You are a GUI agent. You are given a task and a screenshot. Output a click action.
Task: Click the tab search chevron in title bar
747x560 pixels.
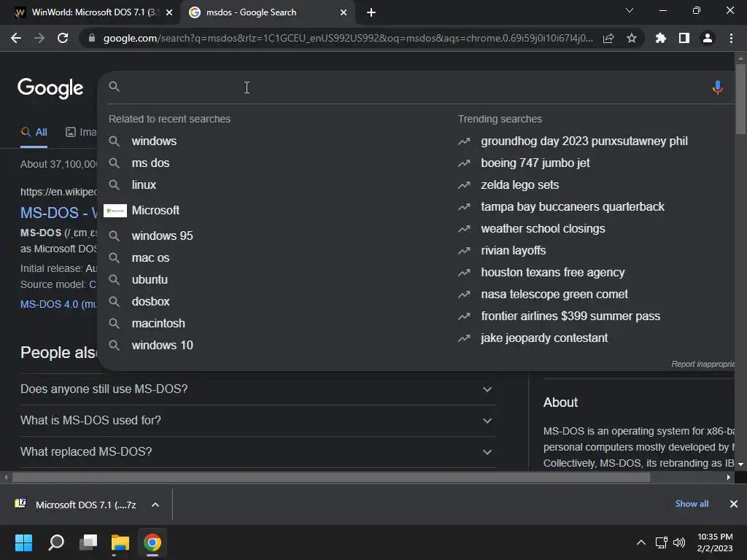pos(630,10)
